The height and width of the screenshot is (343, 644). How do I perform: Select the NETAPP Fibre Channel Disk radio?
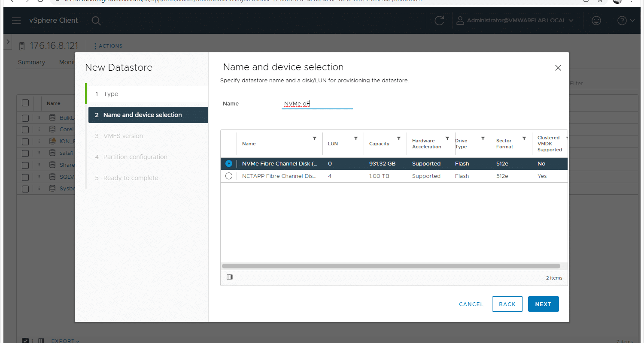click(x=229, y=176)
